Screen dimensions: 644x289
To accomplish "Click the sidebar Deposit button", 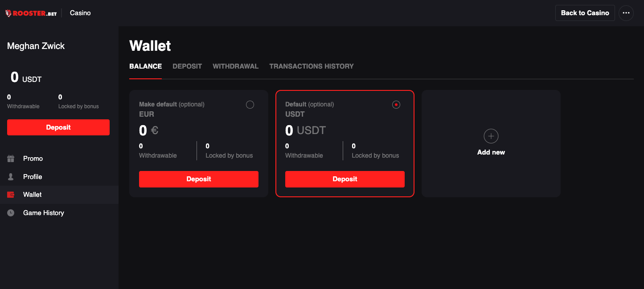I will pyautogui.click(x=58, y=127).
